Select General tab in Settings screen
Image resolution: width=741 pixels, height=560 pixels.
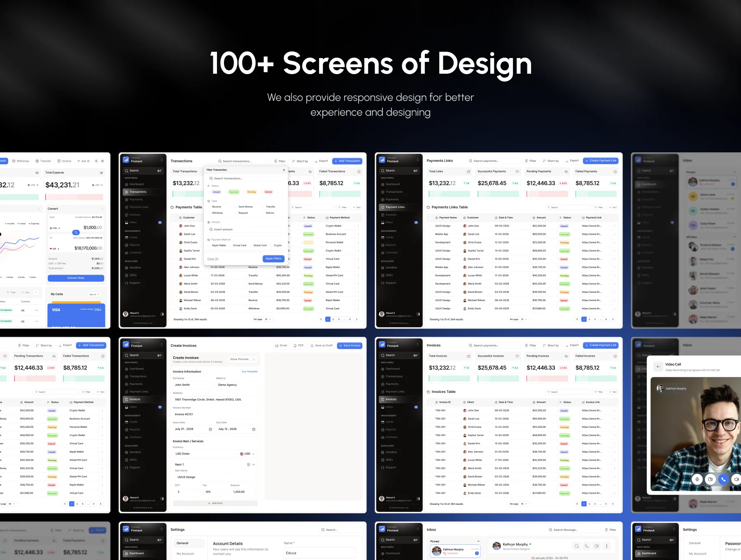coord(189,543)
